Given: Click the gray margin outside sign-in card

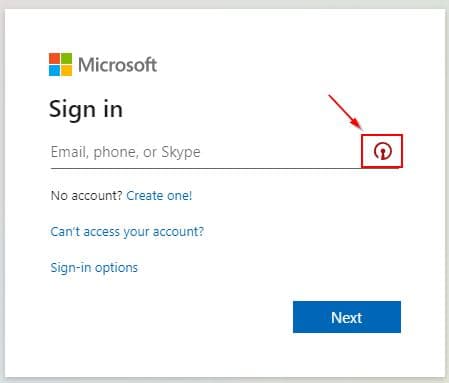Looking at the screenshot, I should tap(223, 4).
